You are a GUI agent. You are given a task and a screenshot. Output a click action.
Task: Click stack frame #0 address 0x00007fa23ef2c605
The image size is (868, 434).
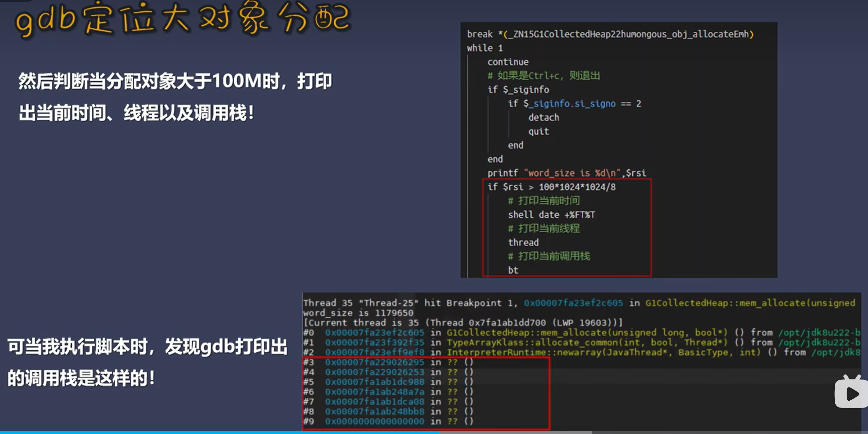(x=375, y=333)
